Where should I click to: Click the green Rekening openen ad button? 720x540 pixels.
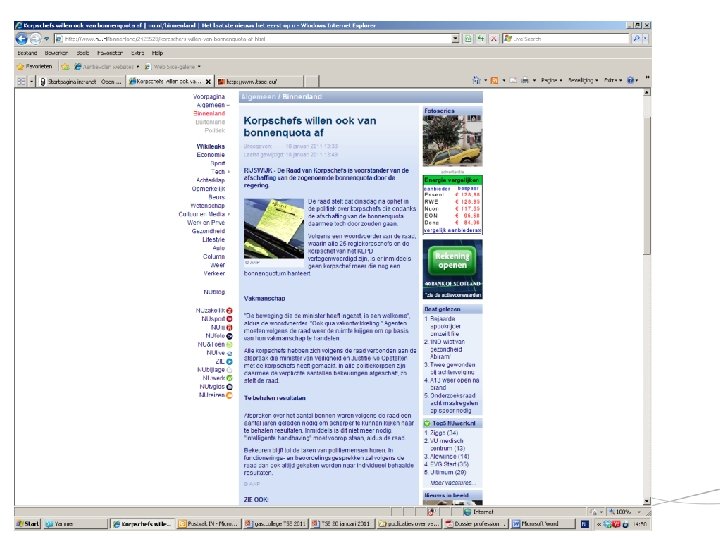tap(452, 260)
